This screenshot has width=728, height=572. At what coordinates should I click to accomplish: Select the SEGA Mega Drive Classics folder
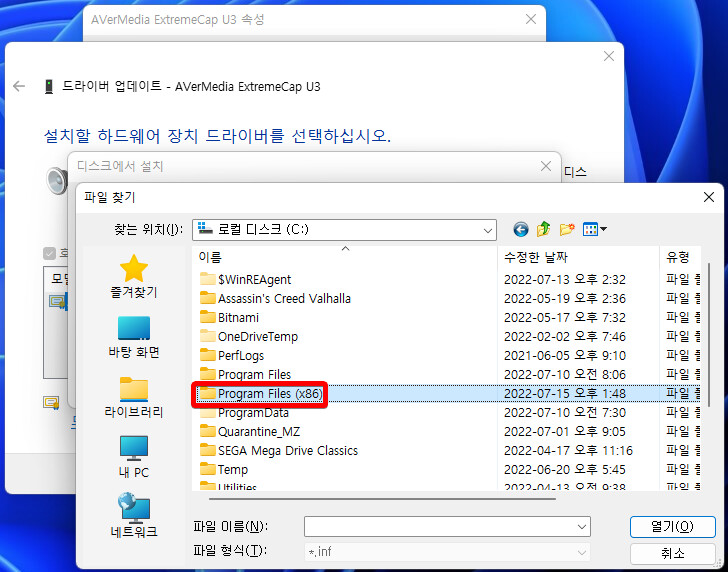tap(287, 451)
